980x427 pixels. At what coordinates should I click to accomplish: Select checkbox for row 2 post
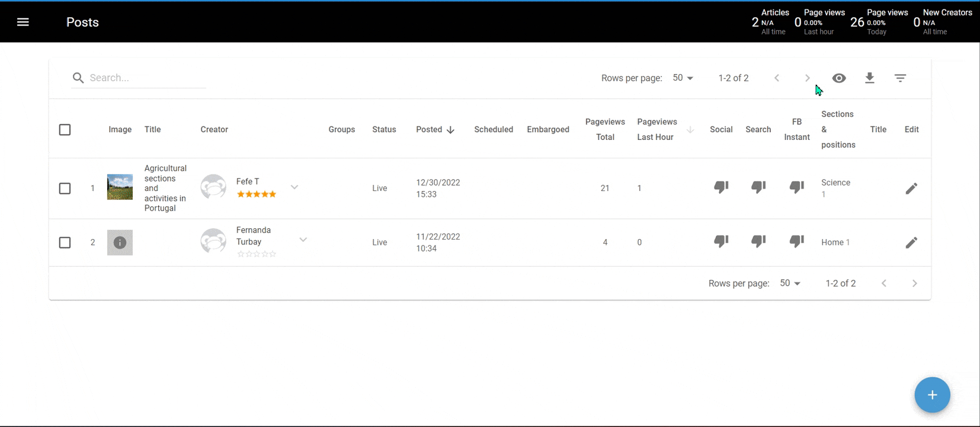click(x=65, y=243)
